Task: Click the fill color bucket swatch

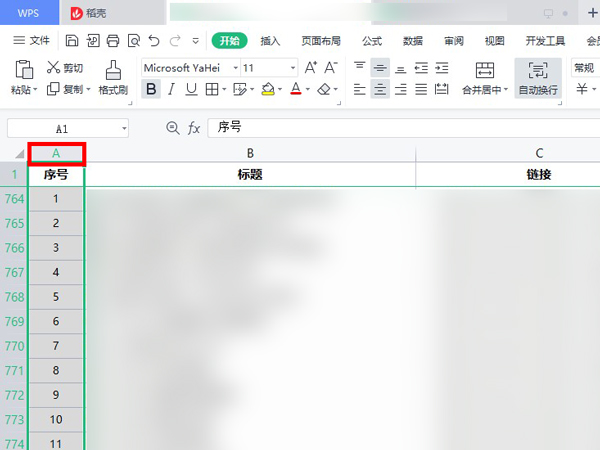Action: pos(267,89)
